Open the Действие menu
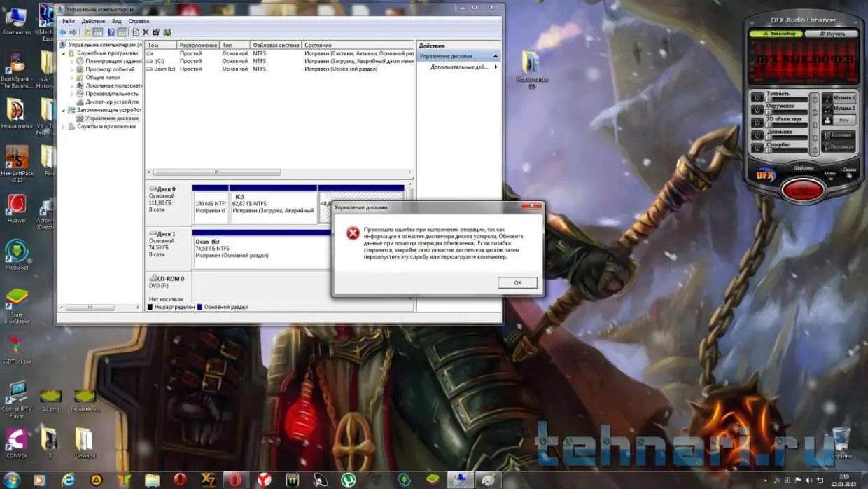 point(92,22)
